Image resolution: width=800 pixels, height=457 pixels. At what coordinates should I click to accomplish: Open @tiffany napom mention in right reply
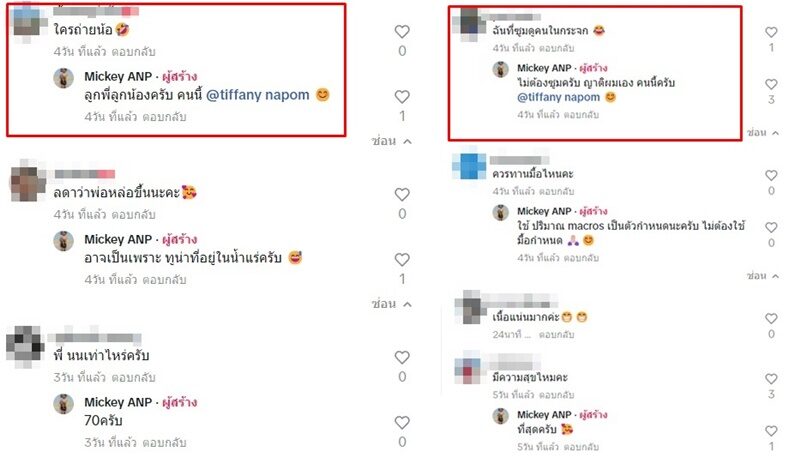[x=559, y=97]
